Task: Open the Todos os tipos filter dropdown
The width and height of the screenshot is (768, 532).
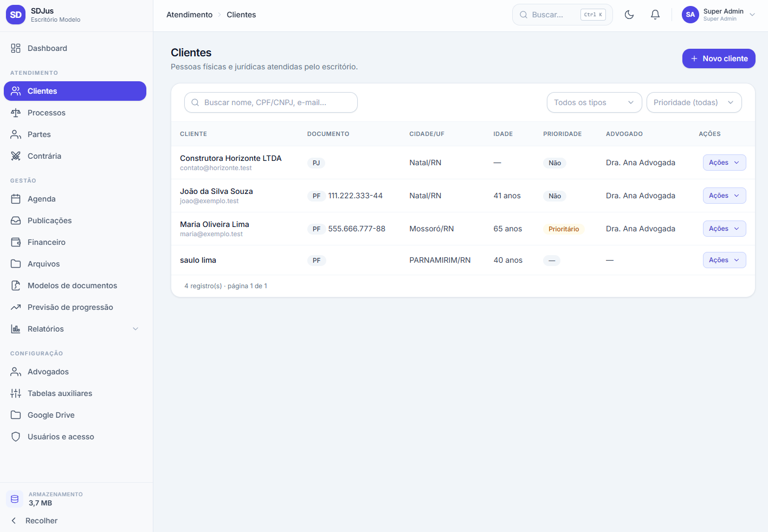Action: click(594, 102)
